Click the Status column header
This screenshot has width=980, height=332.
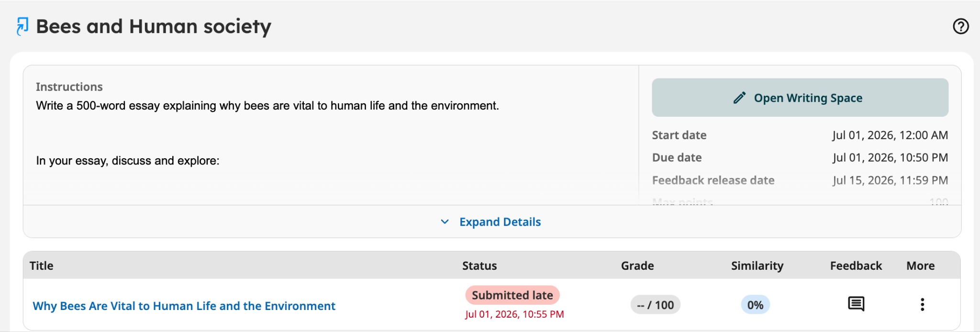pos(479,266)
